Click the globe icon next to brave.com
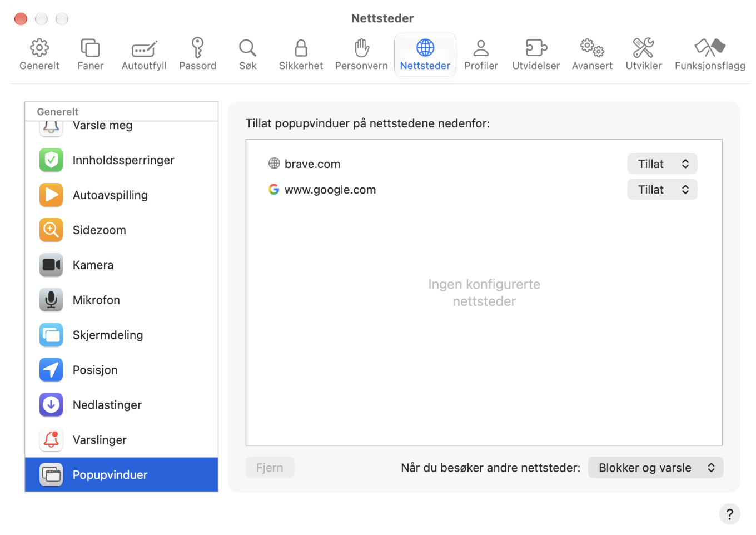Screen dimensions: 756x535 [x=274, y=164]
